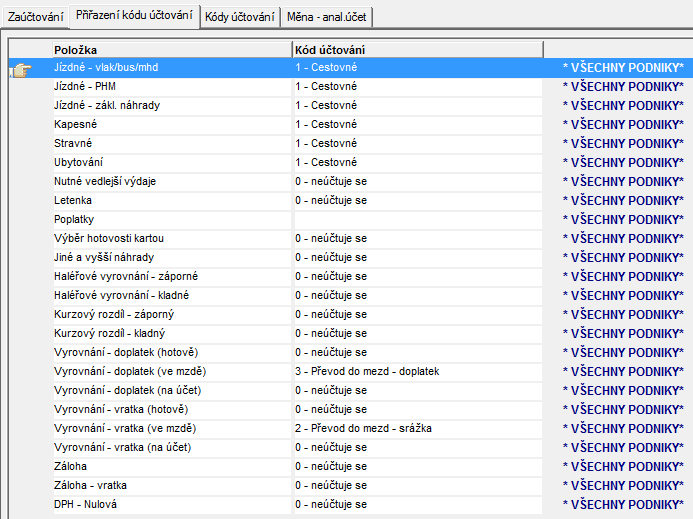Click the 1 - Cestovné code for Kapesné
Image resolution: width=693 pixels, height=519 pixels.
[418, 125]
